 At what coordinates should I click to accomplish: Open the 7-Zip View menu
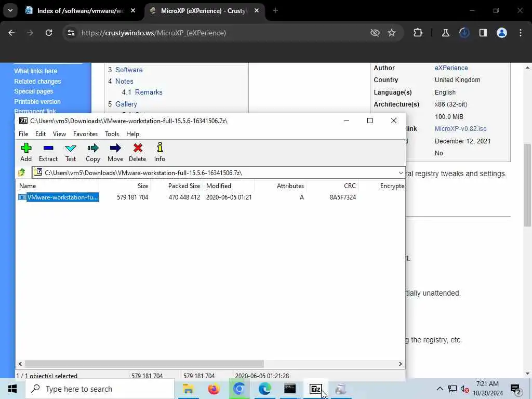(59, 134)
